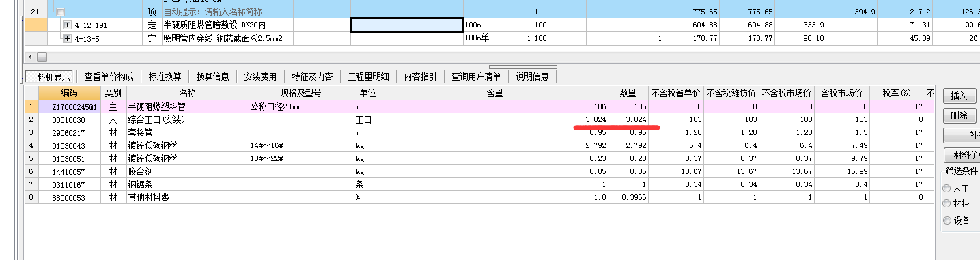This screenshot has width=980, height=260.
Task: Open the 内容指引 tab
Action: (421, 76)
